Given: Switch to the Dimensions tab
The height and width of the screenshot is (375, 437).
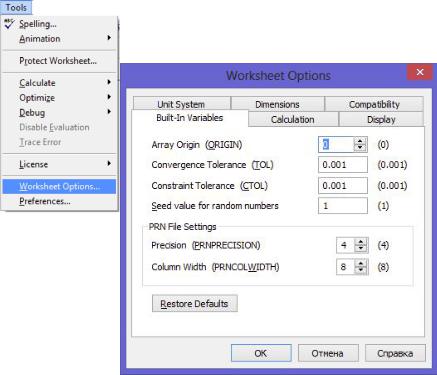Looking at the screenshot, I should coord(277,104).
